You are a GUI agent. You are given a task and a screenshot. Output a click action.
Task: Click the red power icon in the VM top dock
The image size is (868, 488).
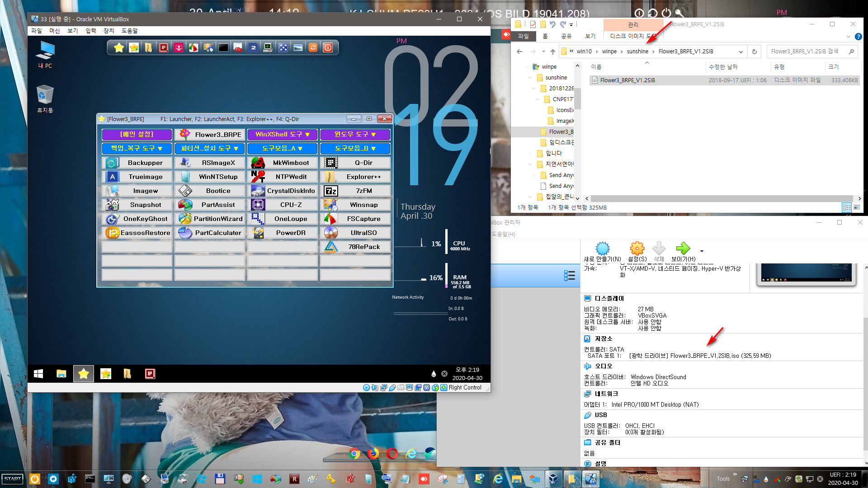328,47
